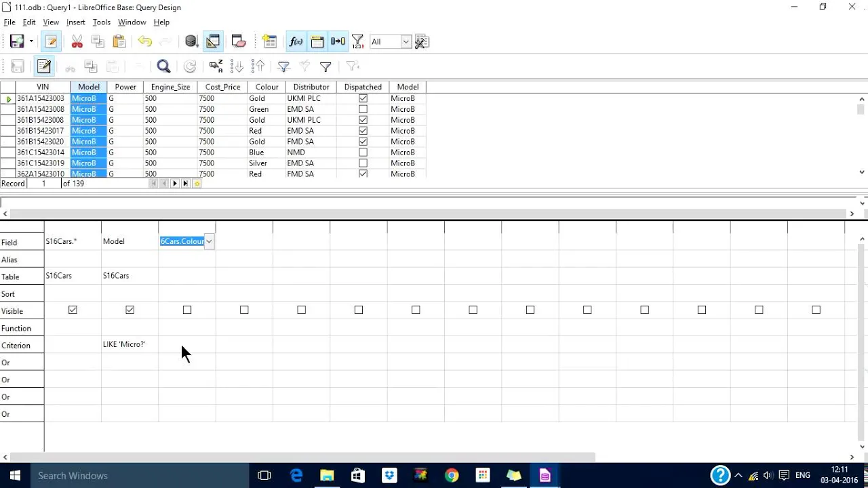Open the Insert menu

(x=76, y=22)
